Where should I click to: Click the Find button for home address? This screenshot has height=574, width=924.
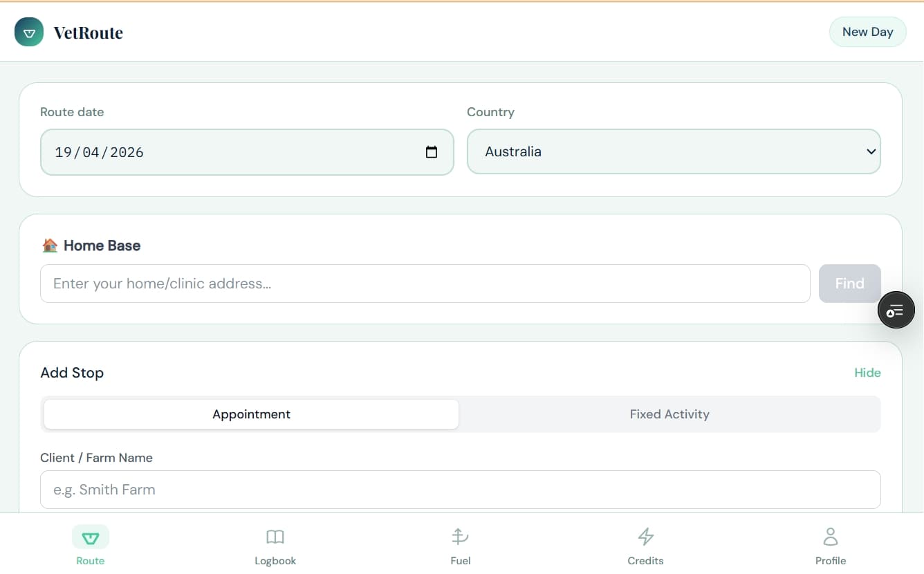point(849,284)
